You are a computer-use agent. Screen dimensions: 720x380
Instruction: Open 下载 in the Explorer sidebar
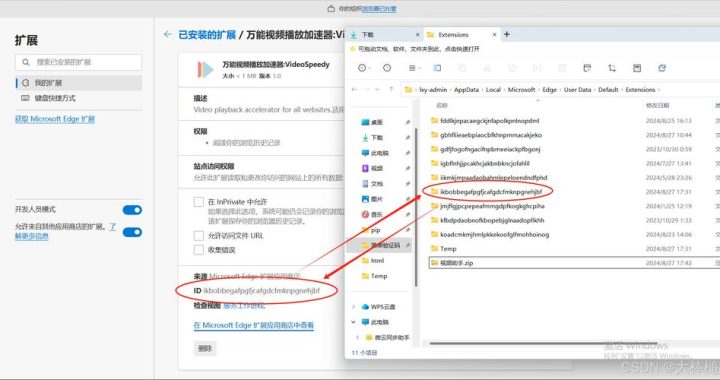pyautogui.click(x=377, y=138)
